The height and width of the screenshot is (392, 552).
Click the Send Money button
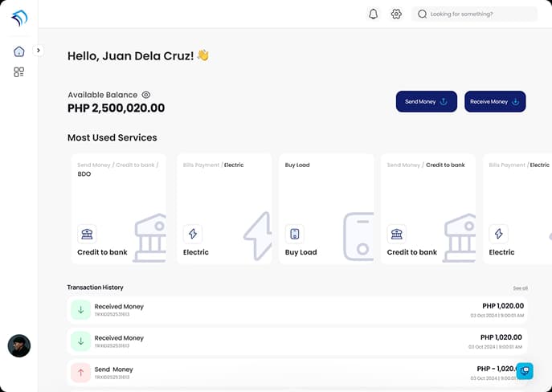tap(426, 102)
